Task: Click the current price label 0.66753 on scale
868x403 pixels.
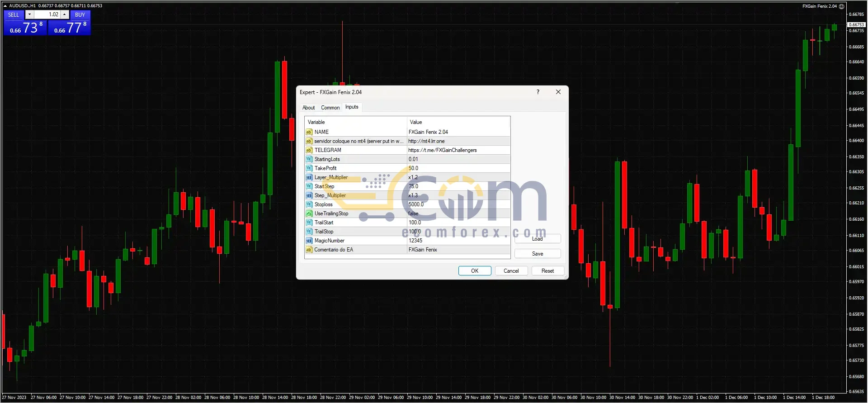Action: (856, 24)
